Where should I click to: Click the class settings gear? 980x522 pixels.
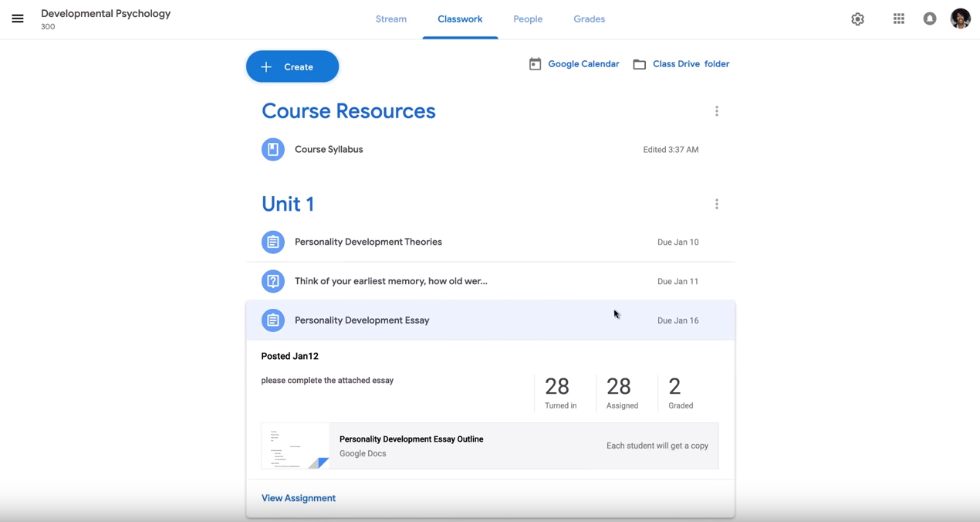point(857,19)
